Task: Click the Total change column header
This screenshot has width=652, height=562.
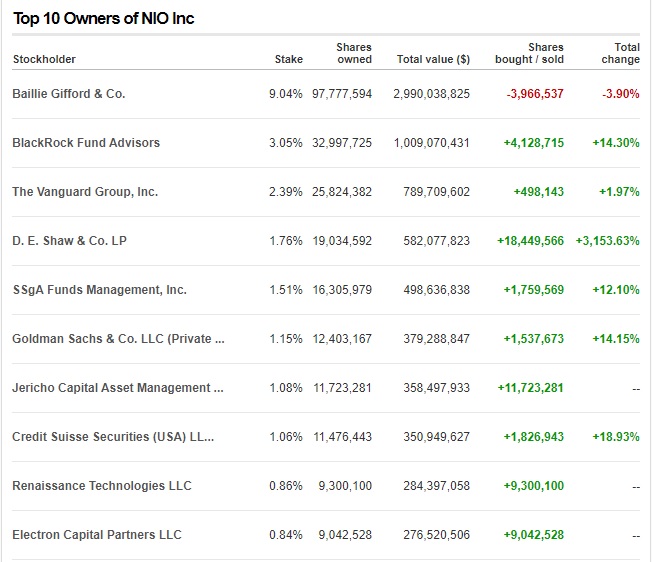Action: 620,53
